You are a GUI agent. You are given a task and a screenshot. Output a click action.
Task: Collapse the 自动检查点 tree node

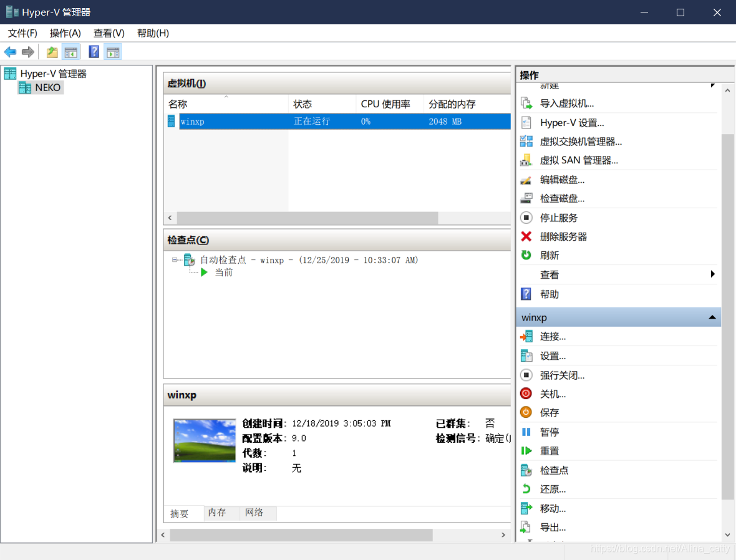(175, 259)
